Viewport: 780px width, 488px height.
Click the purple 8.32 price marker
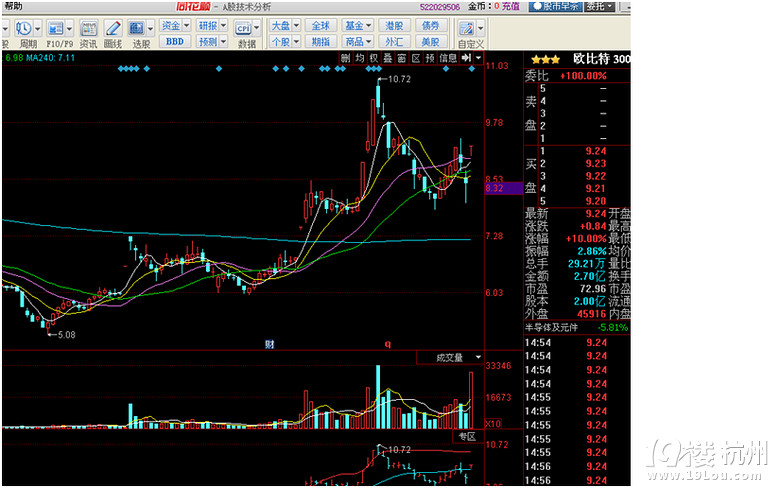click(x=497, y=188)
